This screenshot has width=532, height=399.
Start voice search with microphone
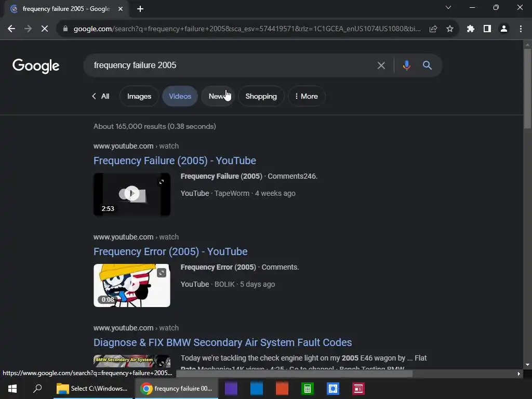(x=406, y=65)
